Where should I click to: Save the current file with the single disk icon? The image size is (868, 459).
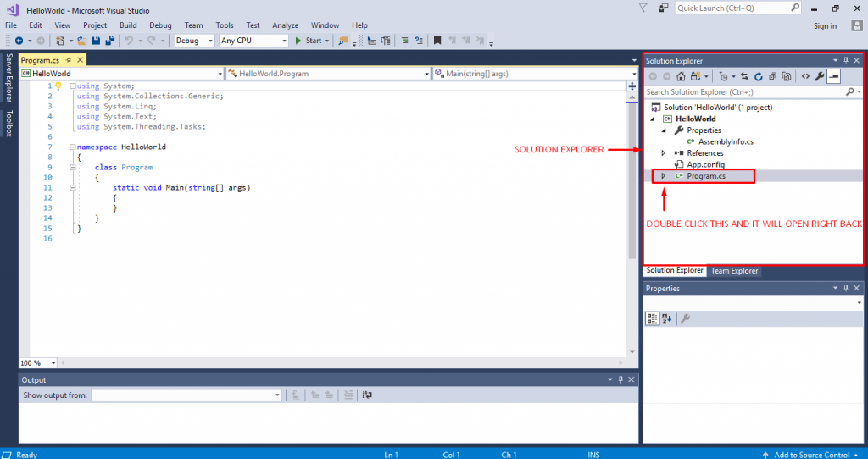coord(96,41)
